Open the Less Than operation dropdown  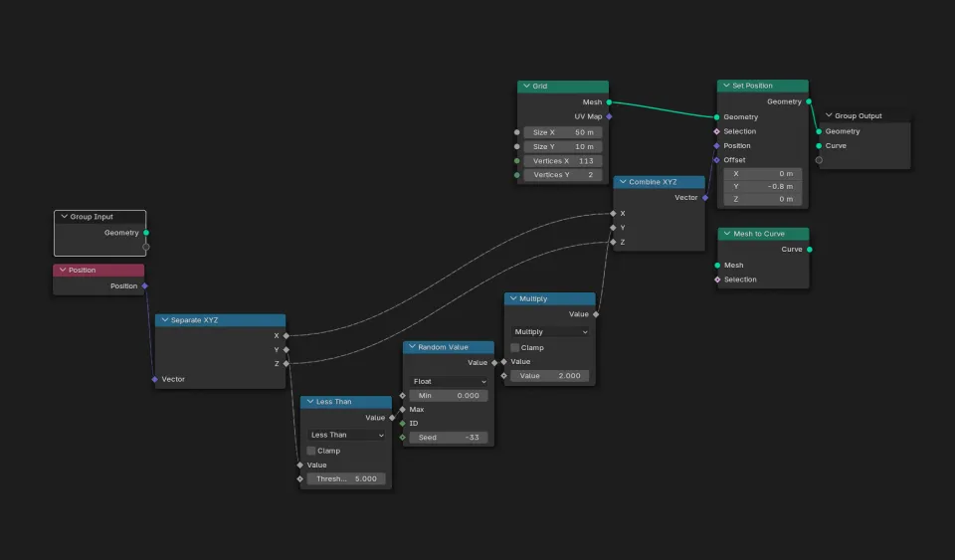point(346,435)
